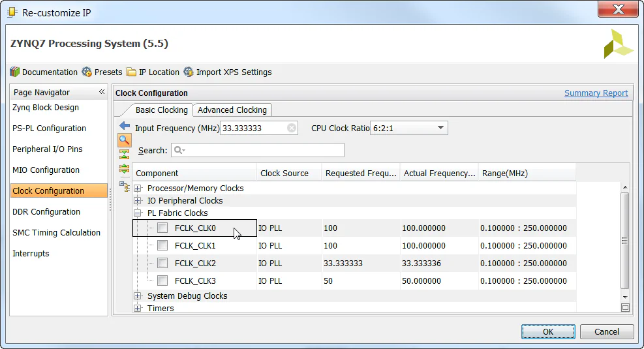Image resolution: width=644 pixels, height=349 pixels.
Task: Expand IO Peripheral Clocks node
Action: 138,201
